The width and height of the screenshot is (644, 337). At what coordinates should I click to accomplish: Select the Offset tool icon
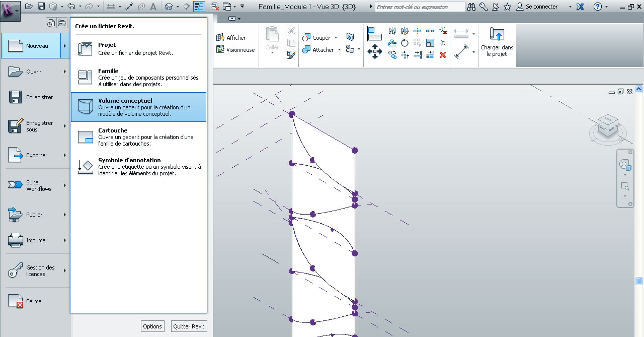coord(392,43)
